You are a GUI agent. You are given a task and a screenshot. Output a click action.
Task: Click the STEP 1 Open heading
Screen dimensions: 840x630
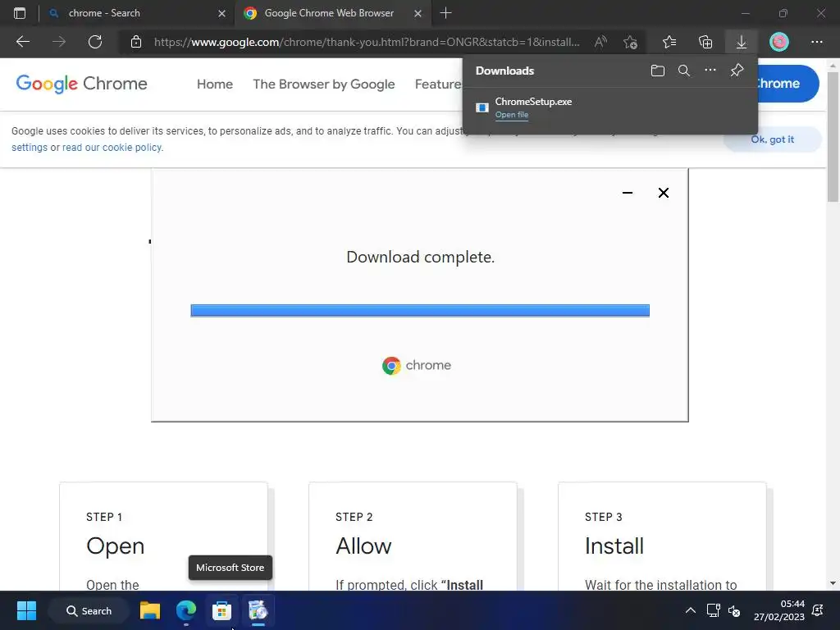(x=115, y=546)
